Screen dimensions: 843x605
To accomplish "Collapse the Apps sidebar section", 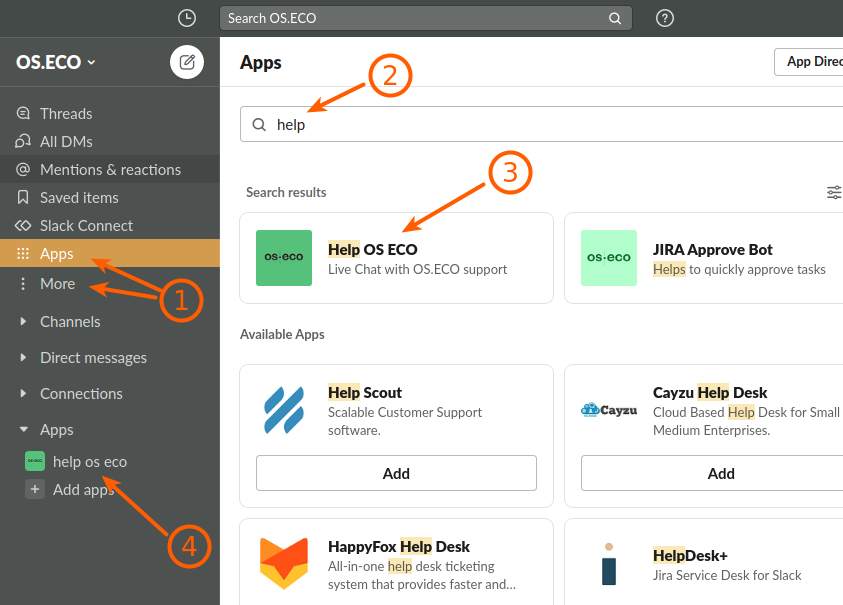I will coord(24,430).
